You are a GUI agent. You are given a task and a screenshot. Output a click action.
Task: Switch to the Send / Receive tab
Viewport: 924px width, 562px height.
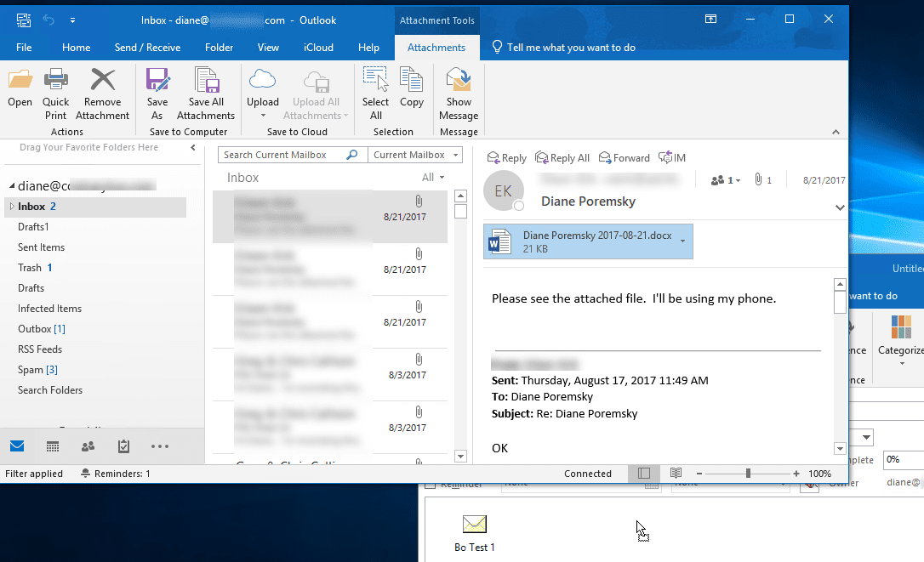tap(147, 48)
